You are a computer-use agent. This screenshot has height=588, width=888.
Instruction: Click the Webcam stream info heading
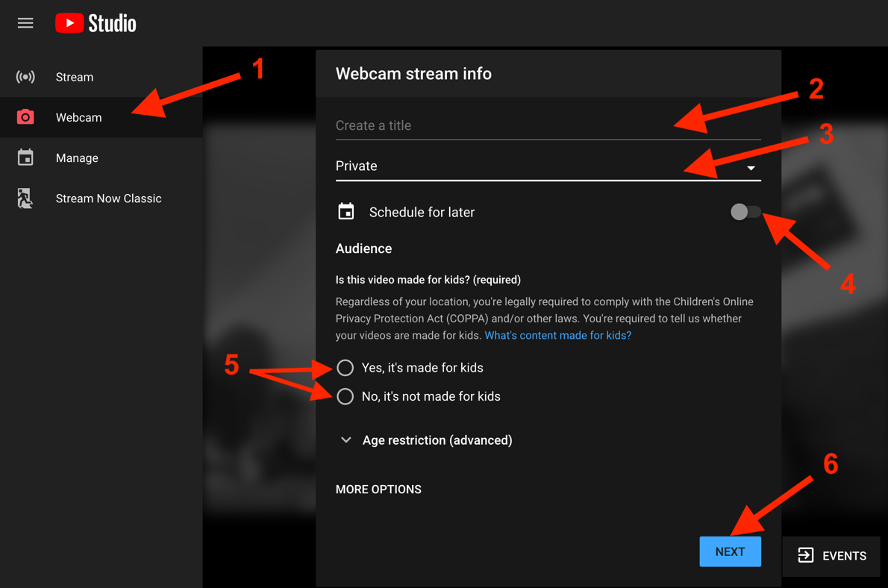click(413, 74)
